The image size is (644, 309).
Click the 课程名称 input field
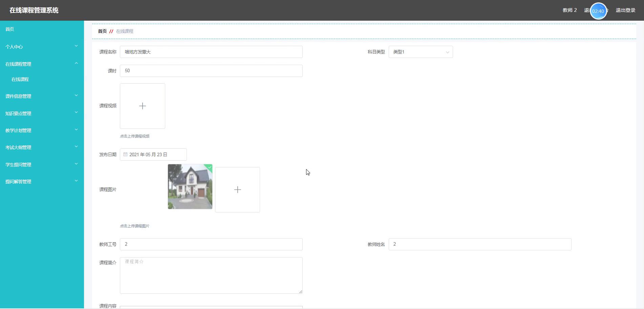pyautogui.click(x=211, y=52)
